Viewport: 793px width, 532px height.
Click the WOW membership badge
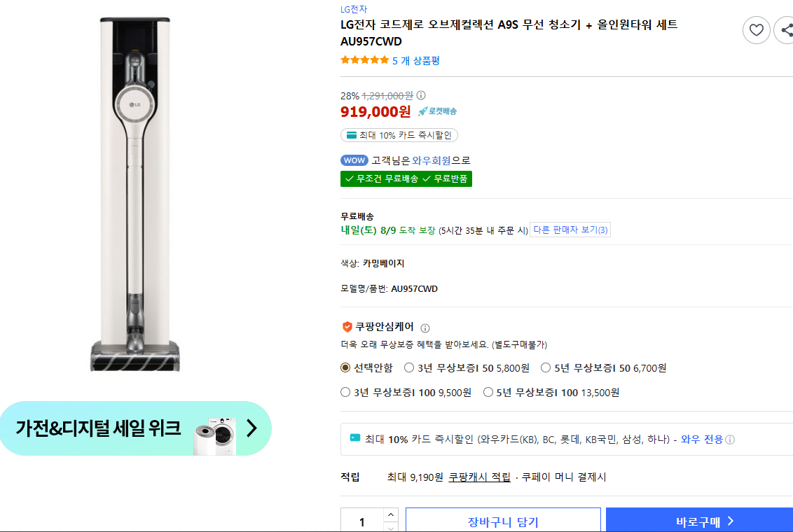point(354,160)
